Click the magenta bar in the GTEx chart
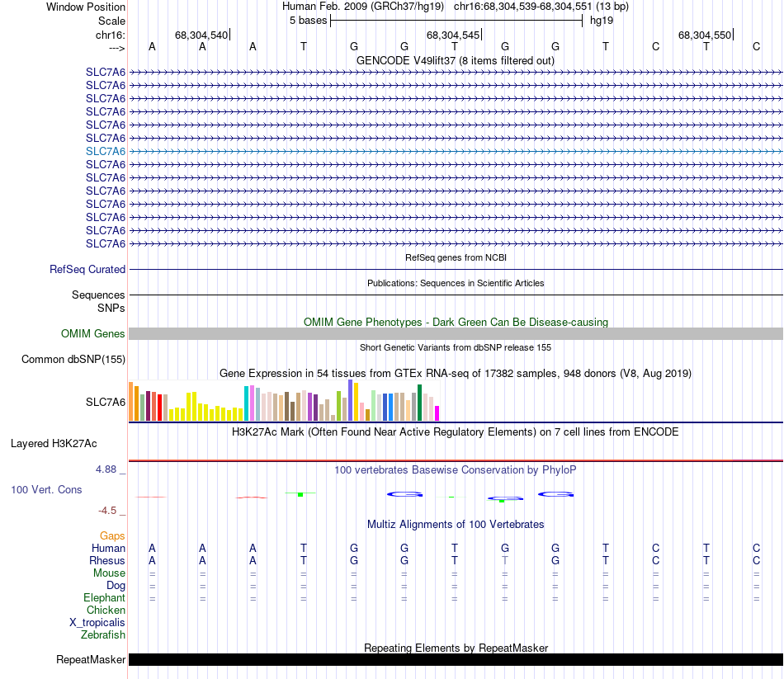 (437, 413)
